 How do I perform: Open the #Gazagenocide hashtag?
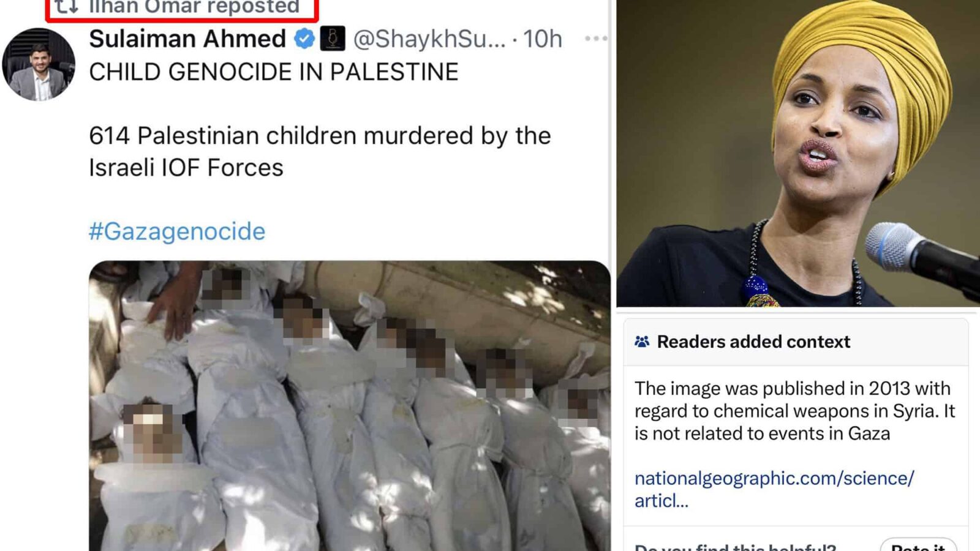(x=177, y=231)
